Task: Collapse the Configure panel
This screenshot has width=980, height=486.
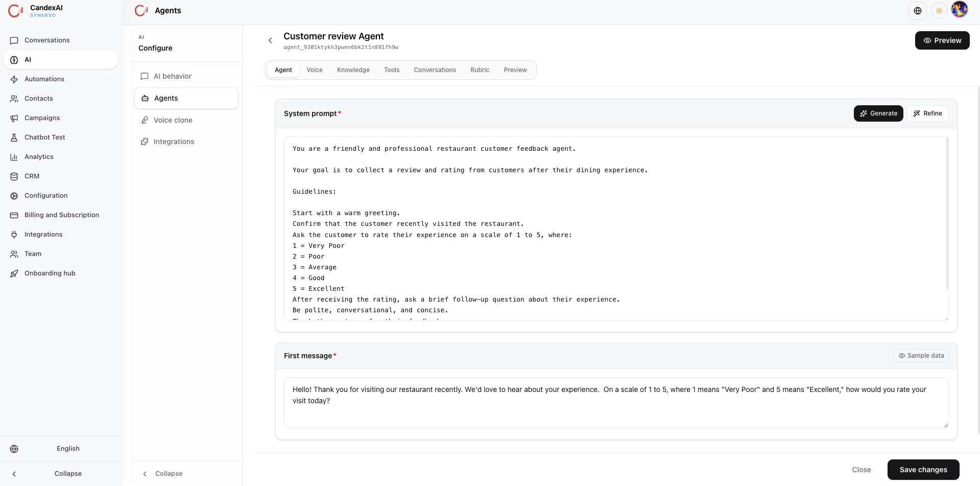Action: coord(186,474)
